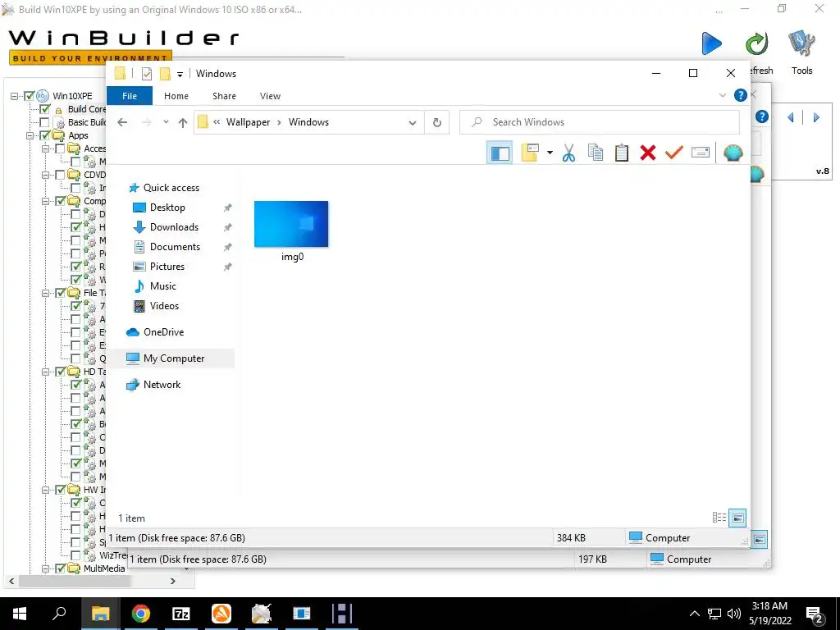Cut selection with the scissors icon
Image resolution: width=840 pixels, height=630 pixels.
click(568, 153)
